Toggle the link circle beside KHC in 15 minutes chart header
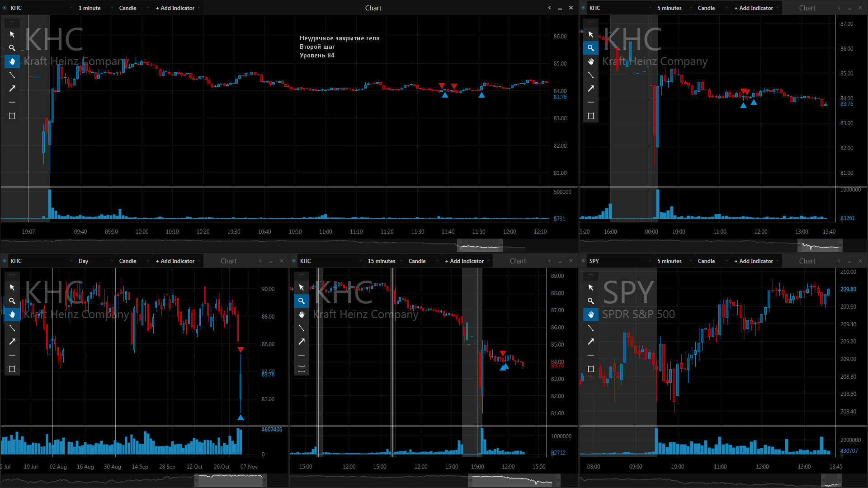This screenshot has width=868, height=488. 294,261
